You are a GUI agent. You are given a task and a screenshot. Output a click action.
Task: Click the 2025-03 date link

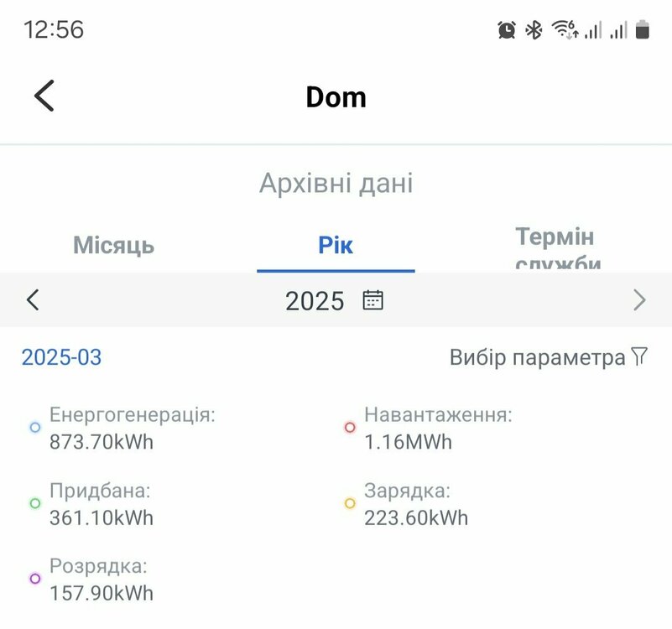(60, 356)
